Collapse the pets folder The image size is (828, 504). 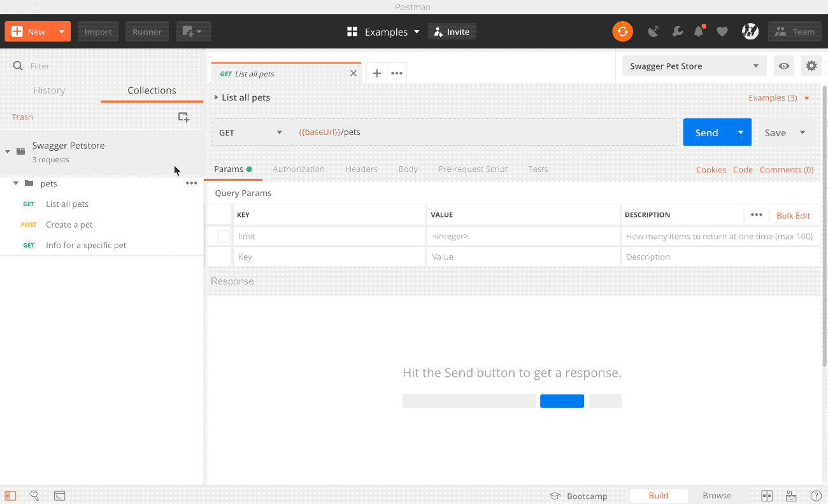pyautogui.click(x=15, y=183)
